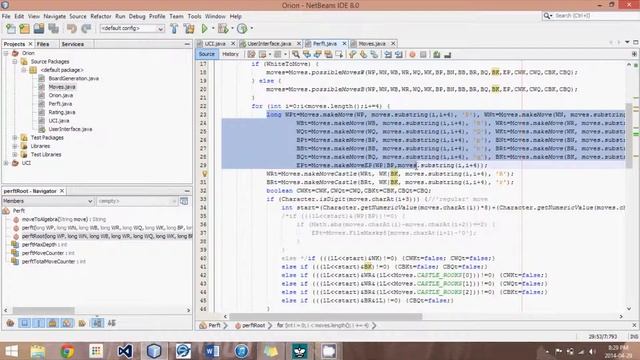Open the Debug Project dropdown arrow
This screenshot has height=360, width=640.
click(232, 29)
